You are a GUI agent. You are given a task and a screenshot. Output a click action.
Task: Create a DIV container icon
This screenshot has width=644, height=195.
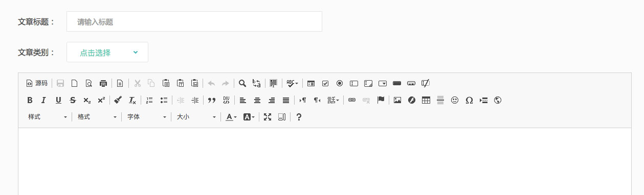(226, 100)
